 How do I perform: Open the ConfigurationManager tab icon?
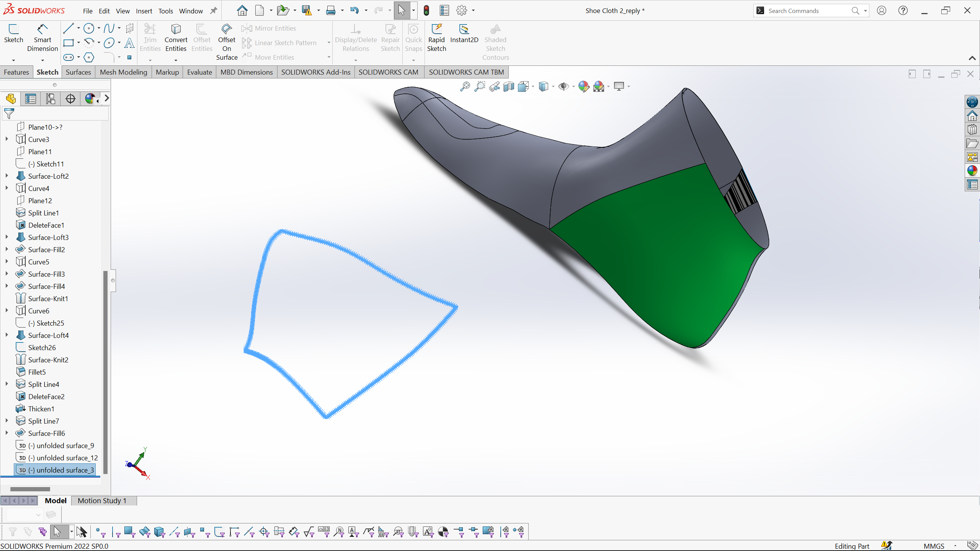point(51,99)
